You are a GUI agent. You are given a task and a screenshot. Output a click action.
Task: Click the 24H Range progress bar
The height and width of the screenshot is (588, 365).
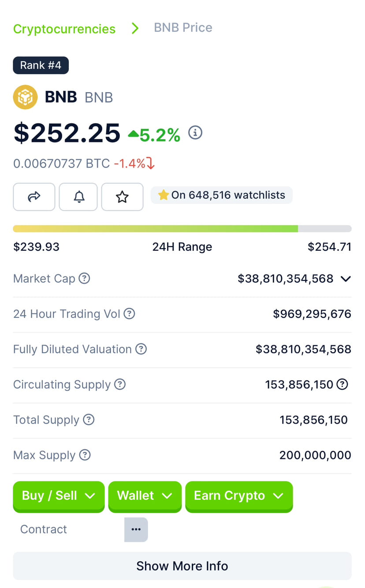[182, 228]
